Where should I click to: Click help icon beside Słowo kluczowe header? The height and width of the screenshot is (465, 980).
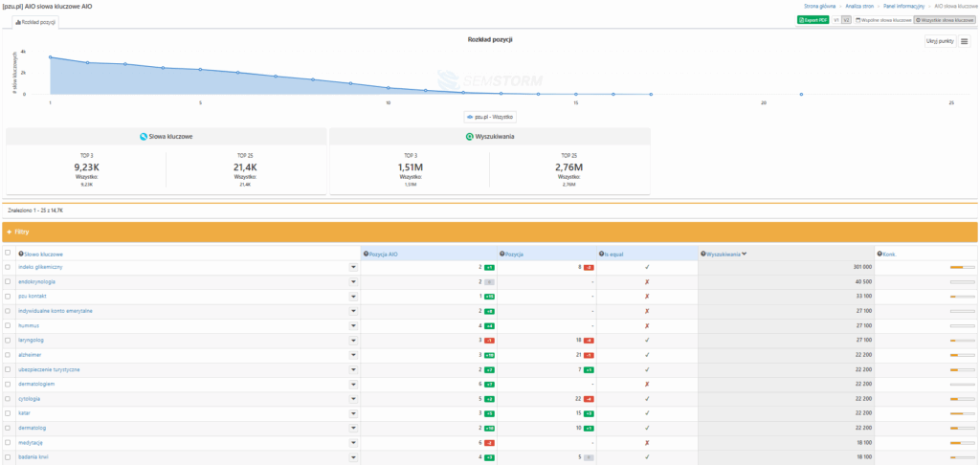[x=21, y=254]
